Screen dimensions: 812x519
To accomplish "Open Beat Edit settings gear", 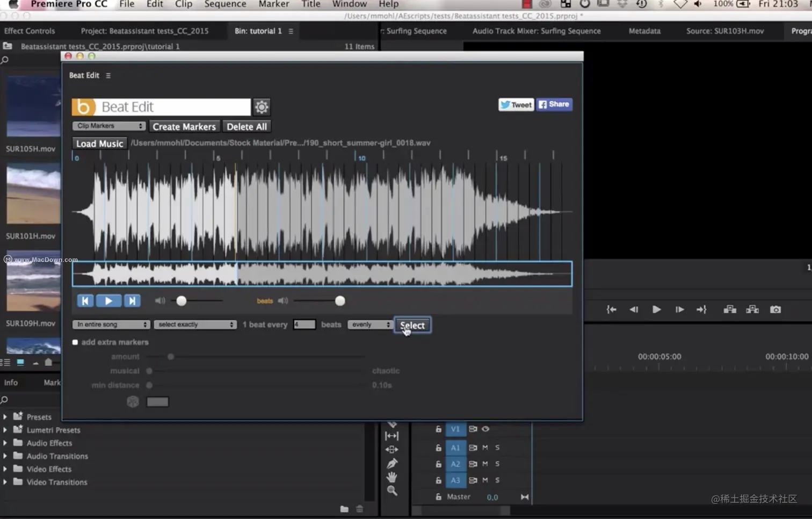I will 262,107.
